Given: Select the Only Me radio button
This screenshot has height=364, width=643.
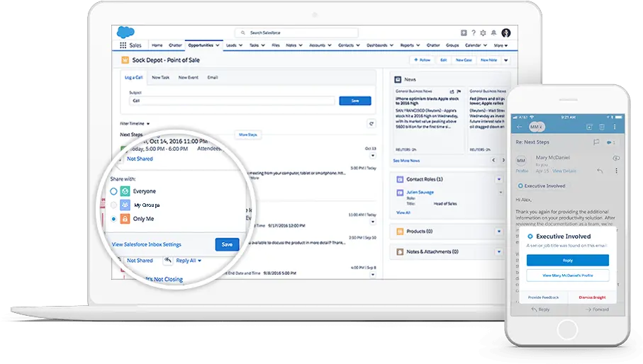Looking at the screenshot, I should 113,219.
